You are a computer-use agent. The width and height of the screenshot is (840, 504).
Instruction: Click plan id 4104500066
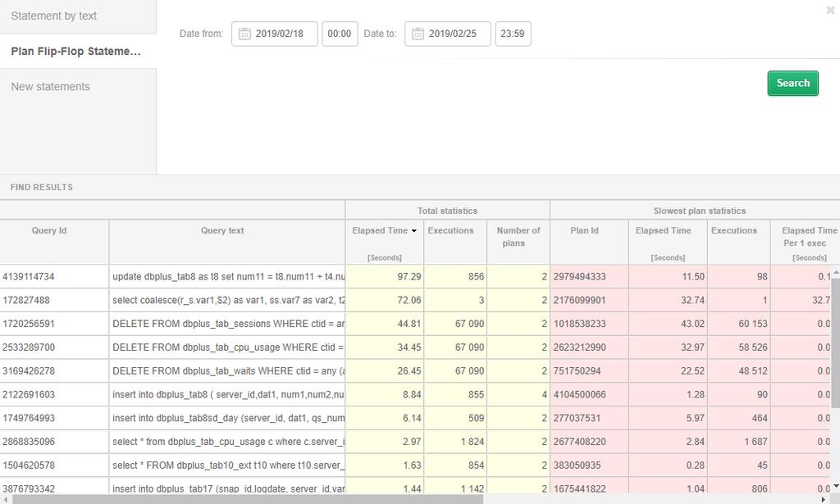[x=580, y=394]
